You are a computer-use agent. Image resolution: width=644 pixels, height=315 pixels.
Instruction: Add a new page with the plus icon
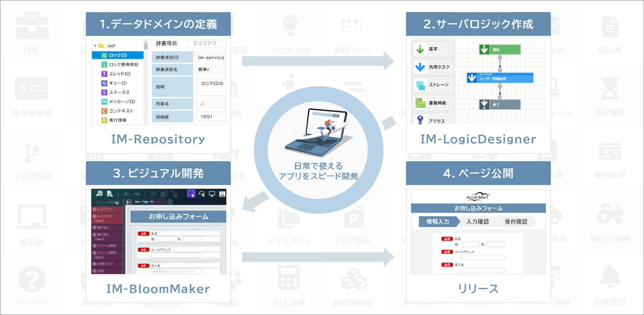(170, 202)
